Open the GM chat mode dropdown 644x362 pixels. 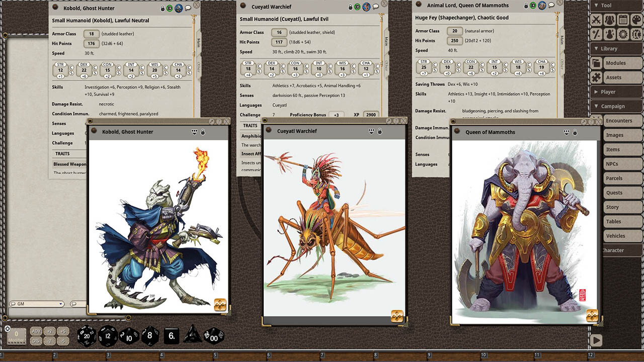pos(61,304)
